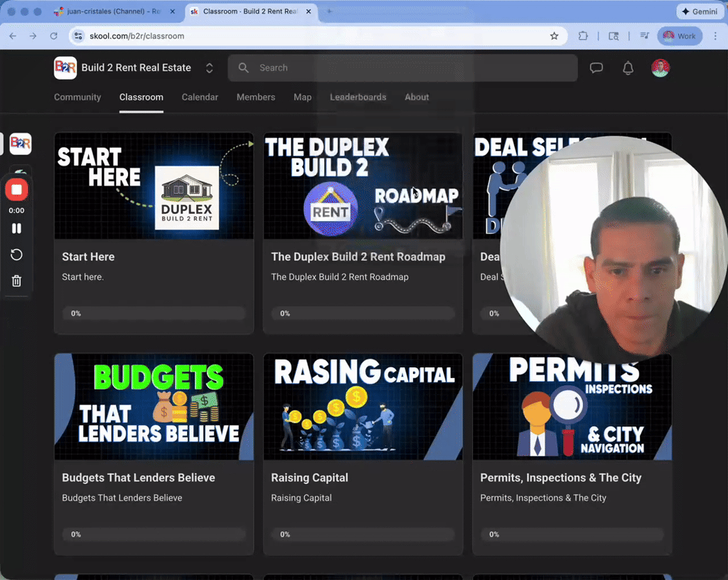The width and height of the screenshot is (728, 580).
Task: Open the Work profile button in Chrome
Action: (680, 36)
